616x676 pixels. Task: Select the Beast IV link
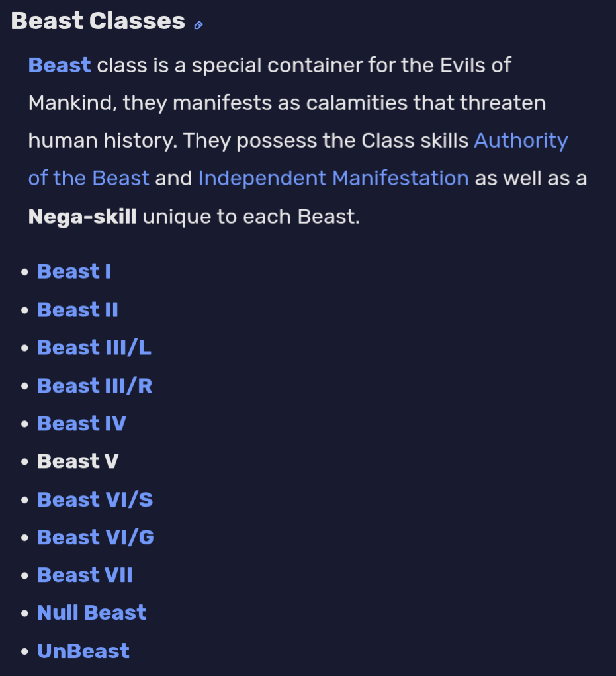[81, 423]
